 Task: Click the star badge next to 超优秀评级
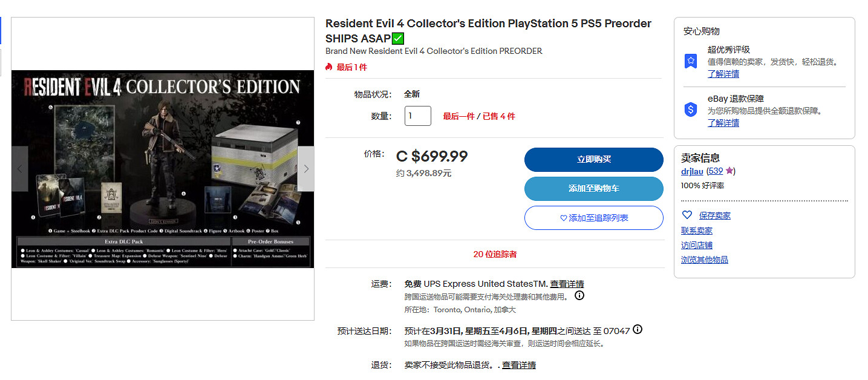coord(690,61)
